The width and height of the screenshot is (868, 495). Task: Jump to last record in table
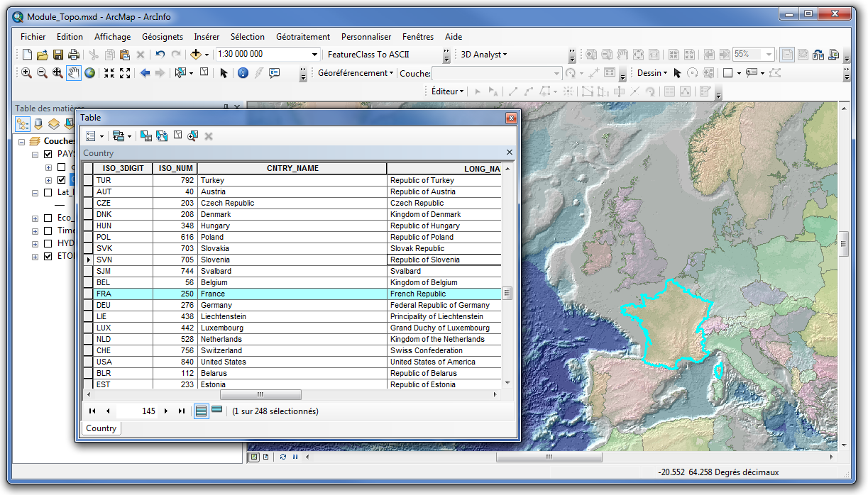tap(181, 411)
